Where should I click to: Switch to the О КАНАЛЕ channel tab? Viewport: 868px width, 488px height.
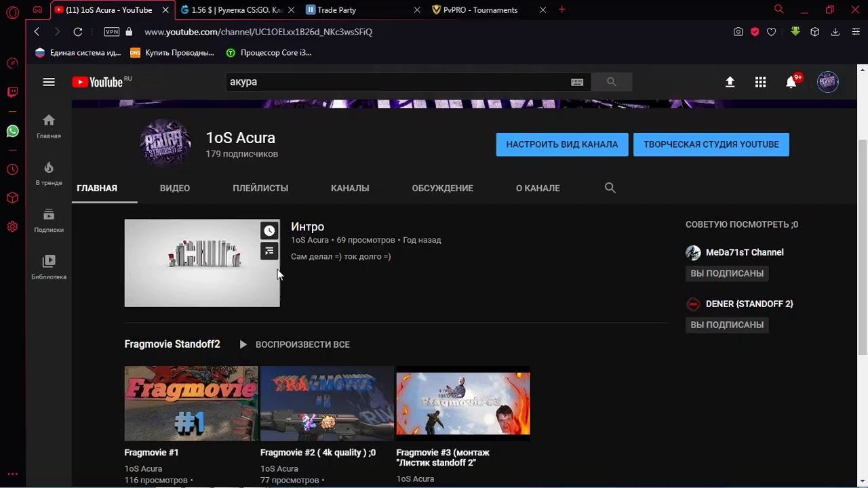click(538, 188)
